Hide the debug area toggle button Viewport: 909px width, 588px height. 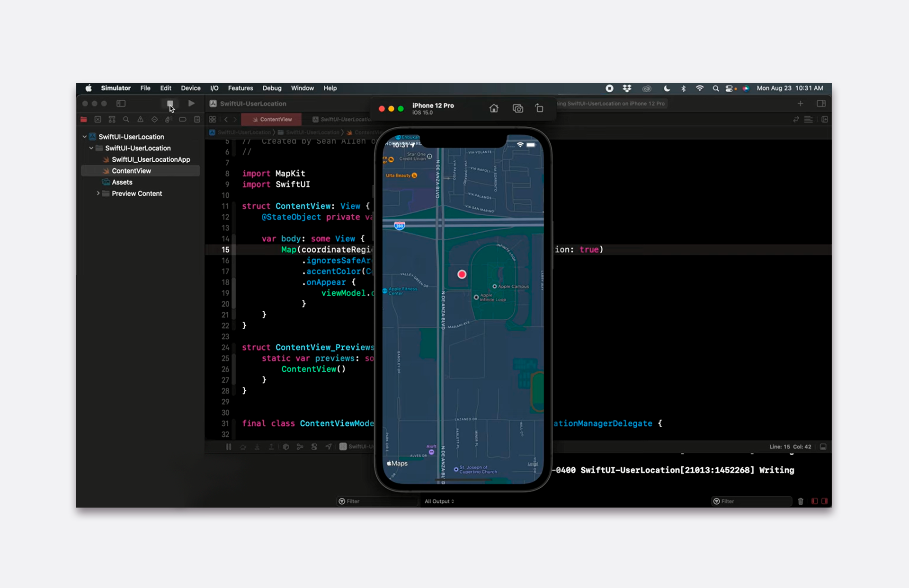[823, 447]
